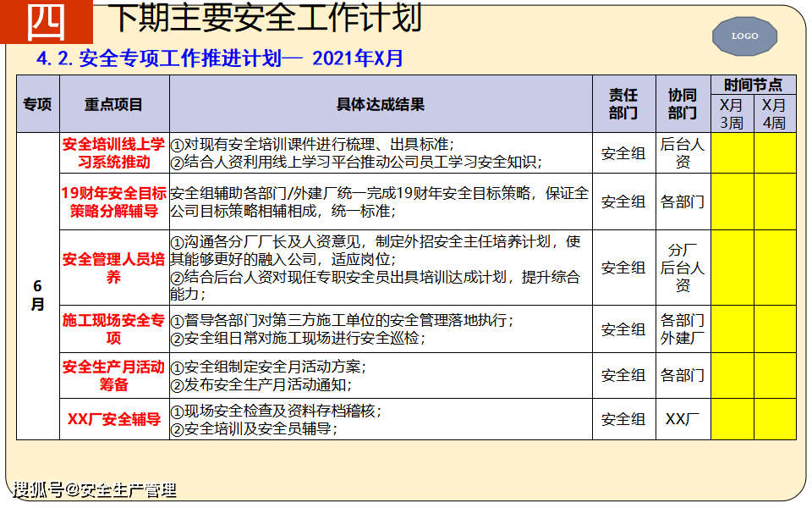Click the X月4周 sub-header cell
This screenshot has height=508, width=812.
pos(775,113)
